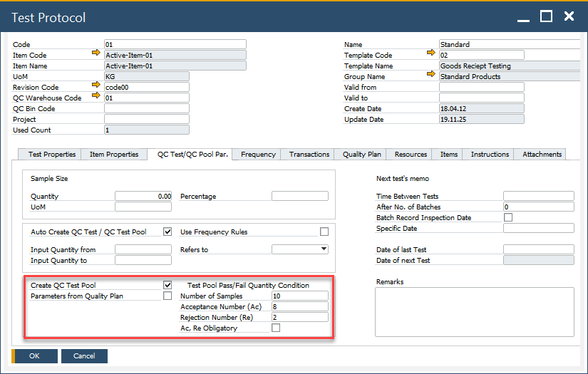The height and width of the screenshot is (374, 588).
Task: Enable Parameters from Quality Plan
Action: (167, 296)
